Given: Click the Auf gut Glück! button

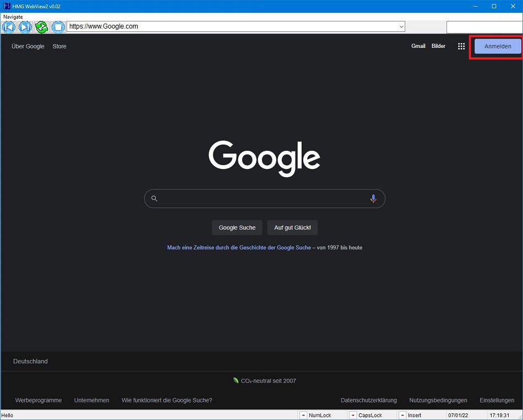Looking at the screenshot, I should (x=292, y=227).
